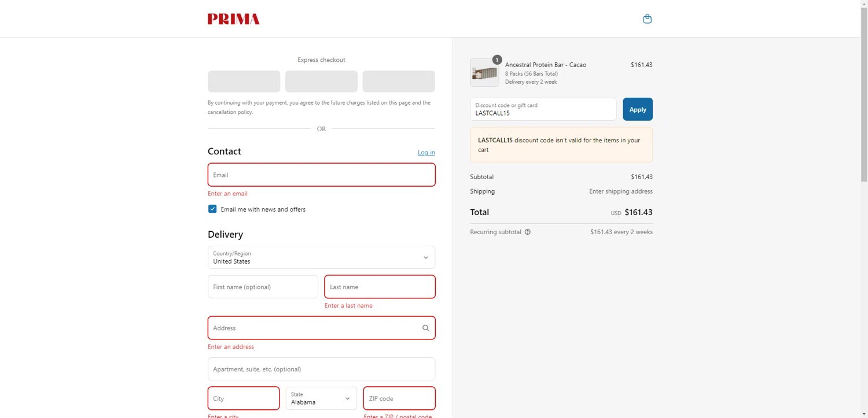The width and height of the screenshot is (868, 418).
Task: Click the 'Enter shipping address' text
Action: tap(621, 191)
